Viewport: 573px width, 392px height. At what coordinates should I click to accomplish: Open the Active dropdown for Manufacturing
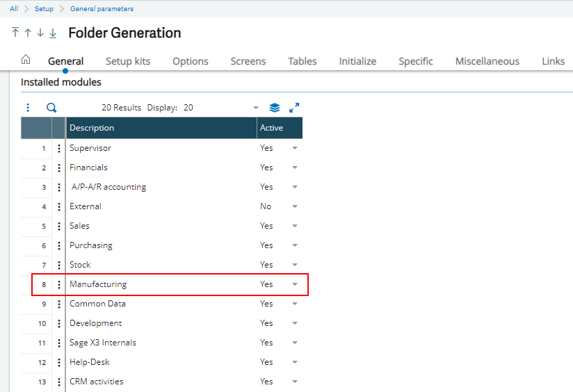295,284
